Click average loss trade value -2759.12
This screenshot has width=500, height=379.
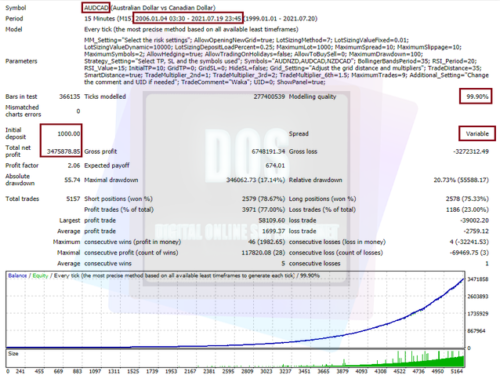pos(476,231)
